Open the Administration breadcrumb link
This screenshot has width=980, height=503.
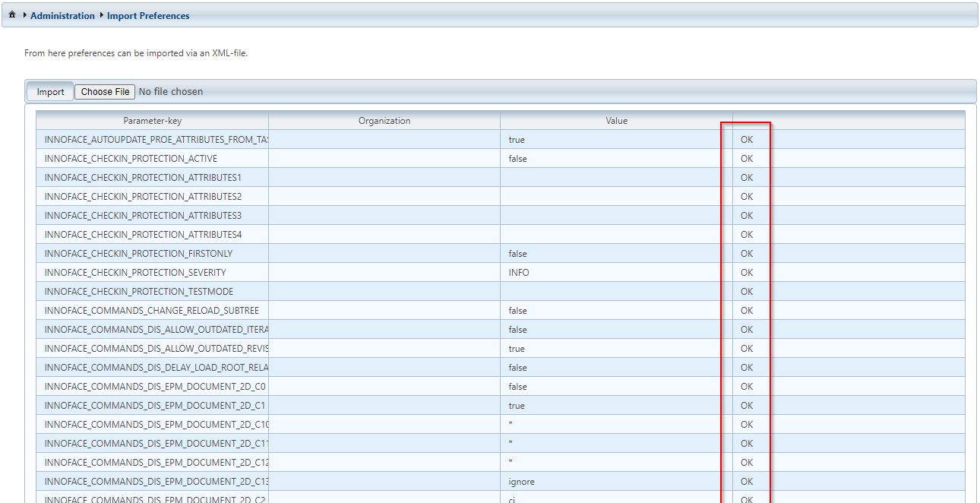(x=62, y=15)
